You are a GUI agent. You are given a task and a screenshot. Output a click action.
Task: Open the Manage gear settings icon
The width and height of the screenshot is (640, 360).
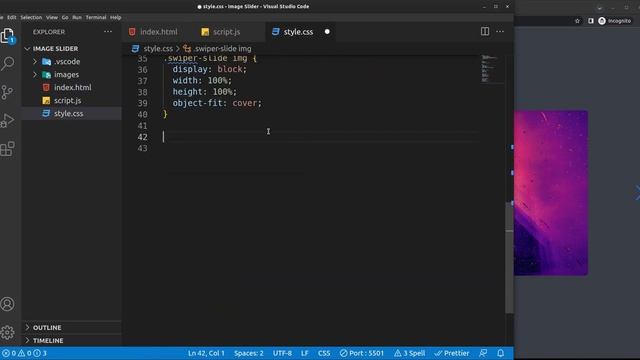click(x=7, y=332)
